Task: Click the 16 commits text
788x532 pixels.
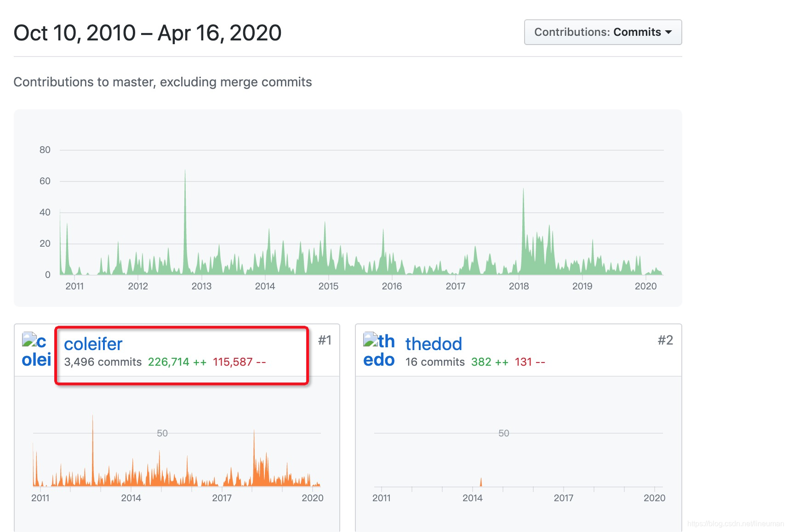Action: [x=435, y=362]
